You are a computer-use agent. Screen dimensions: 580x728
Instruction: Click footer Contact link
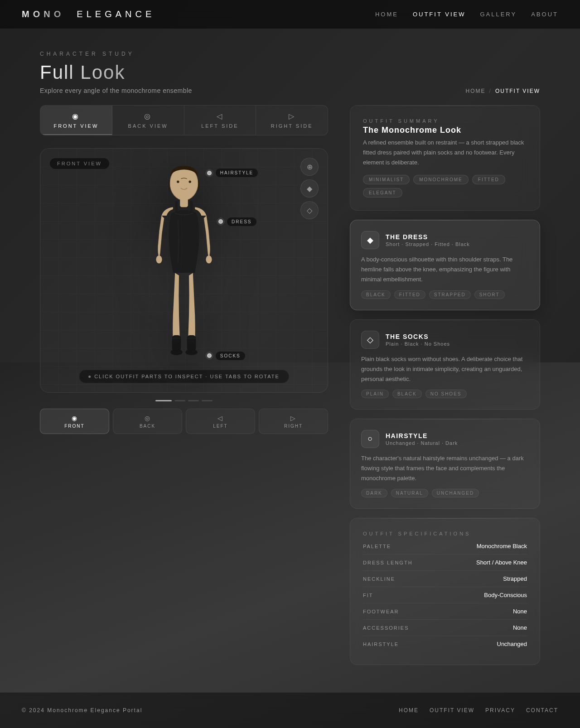[542, 710]
